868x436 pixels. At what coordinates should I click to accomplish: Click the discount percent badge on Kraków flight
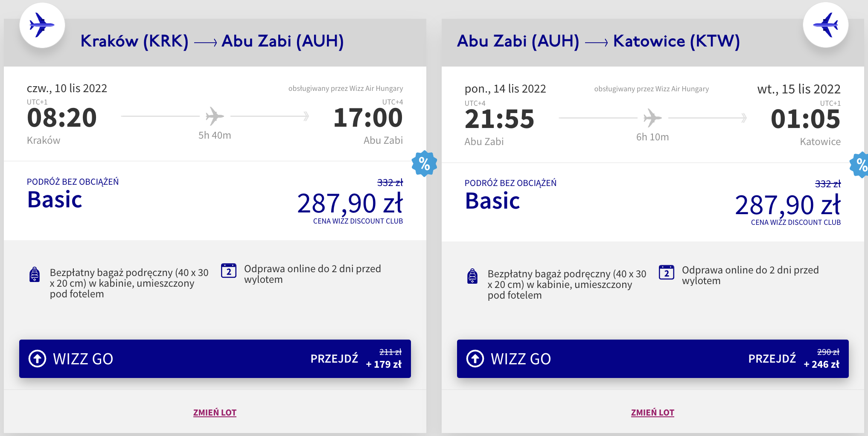[x=424, y=163]
